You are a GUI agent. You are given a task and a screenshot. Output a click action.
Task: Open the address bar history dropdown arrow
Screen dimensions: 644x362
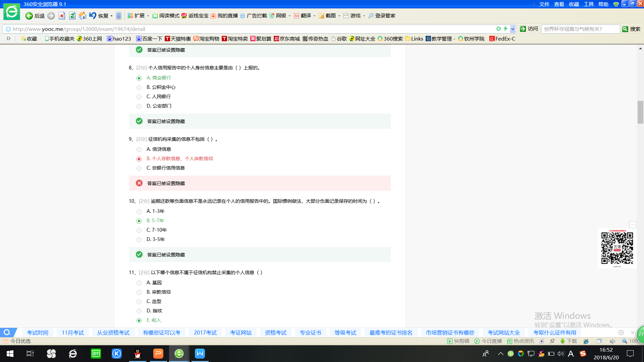[513, 29]
